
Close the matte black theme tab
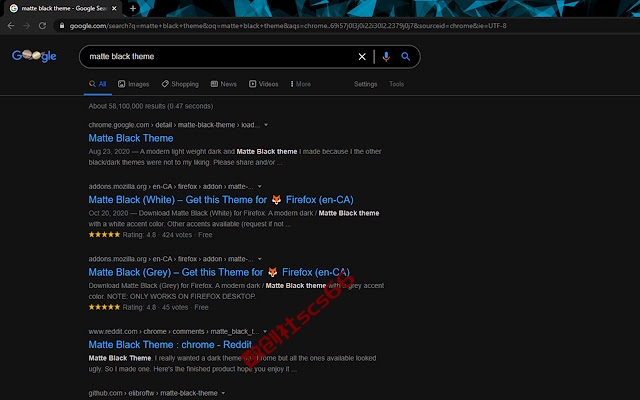[114, 8]
